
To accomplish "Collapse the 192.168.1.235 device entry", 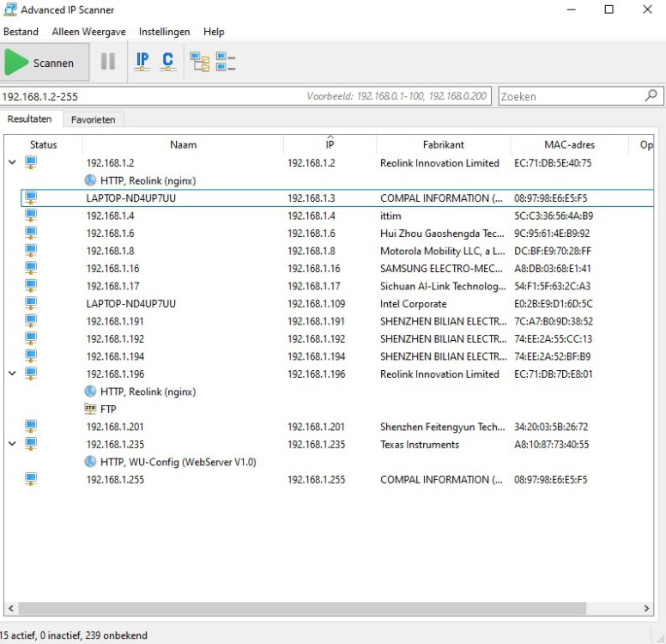I will 12,444.
